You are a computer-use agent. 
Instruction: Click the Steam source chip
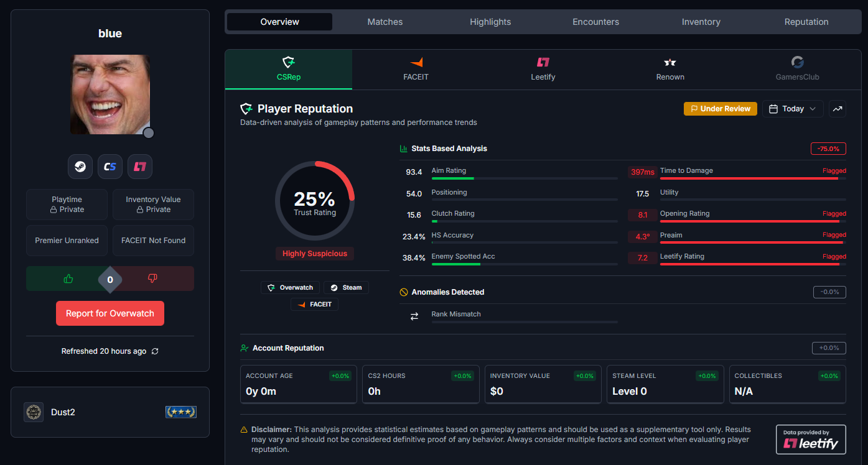point(346,288)
